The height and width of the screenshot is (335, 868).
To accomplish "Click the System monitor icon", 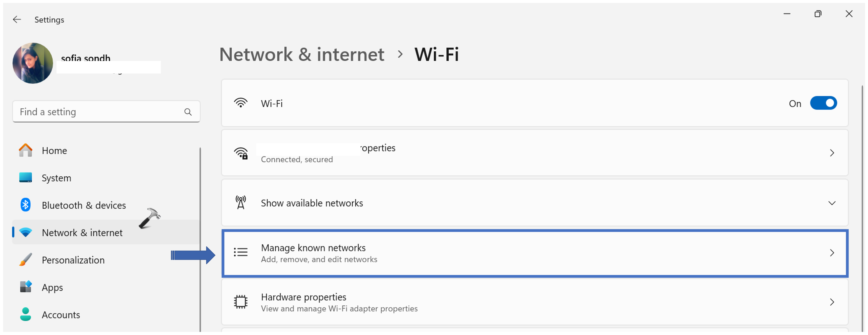I will tap(26, 177).
